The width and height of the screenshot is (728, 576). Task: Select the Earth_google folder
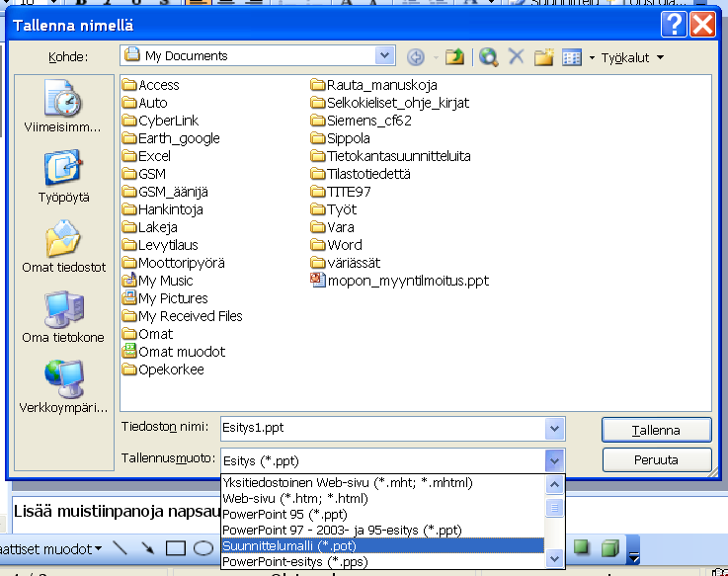click(x=171, y=138)
